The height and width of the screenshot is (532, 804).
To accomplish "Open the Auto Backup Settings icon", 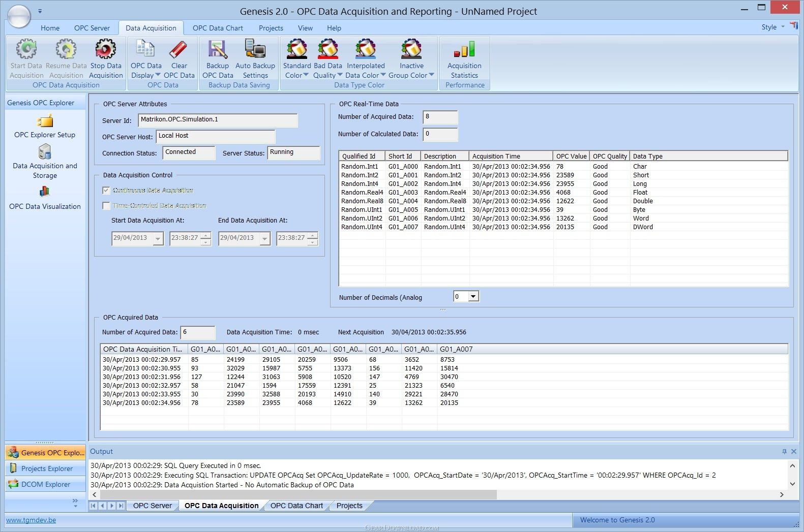I will [x=255, y=49].
